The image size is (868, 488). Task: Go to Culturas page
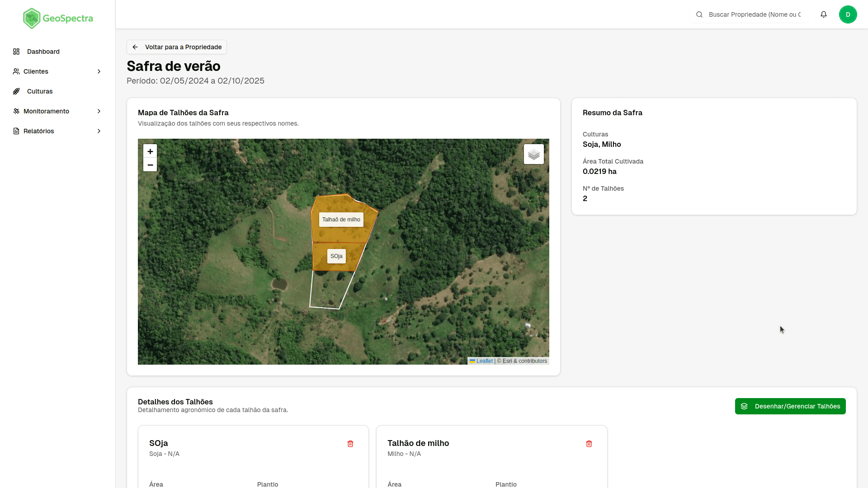[40, 91]
